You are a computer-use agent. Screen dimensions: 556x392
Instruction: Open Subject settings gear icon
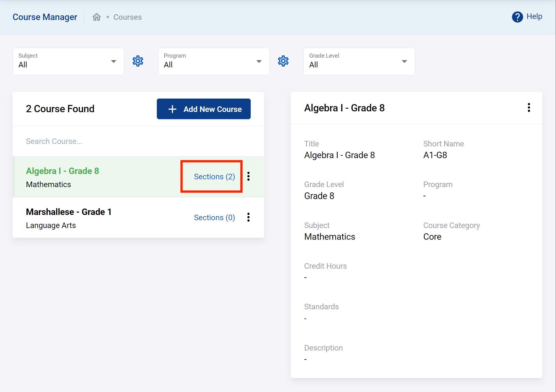click(138, 61)
